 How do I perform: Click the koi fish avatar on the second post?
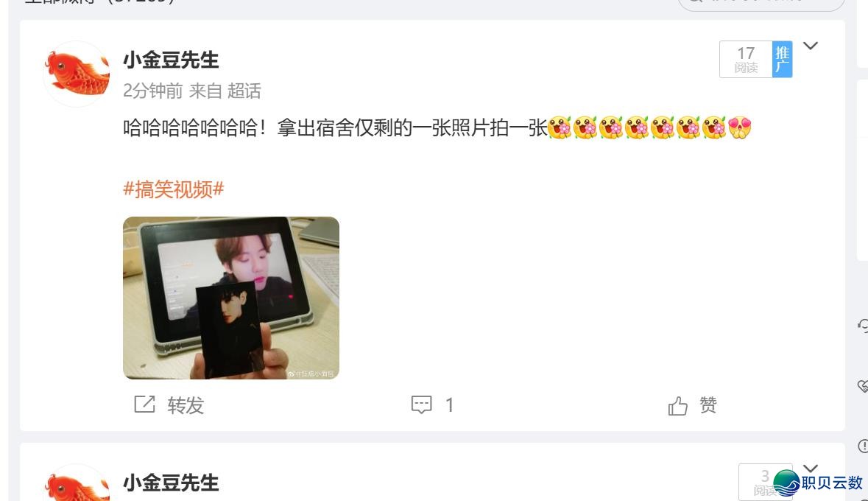[77, 483]
